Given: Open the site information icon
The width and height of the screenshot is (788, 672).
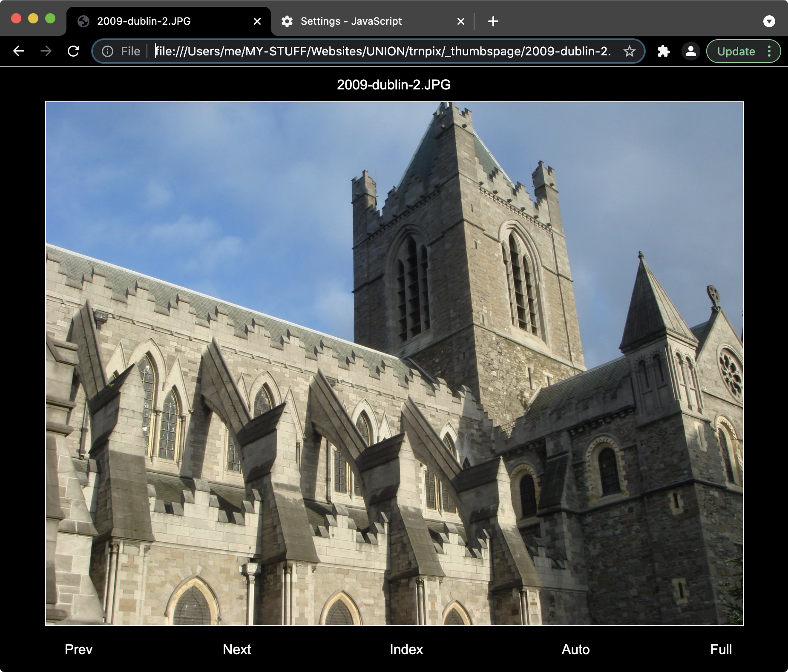Looking at the screenshot, I should pyautogui.click(x=108, y=52).
